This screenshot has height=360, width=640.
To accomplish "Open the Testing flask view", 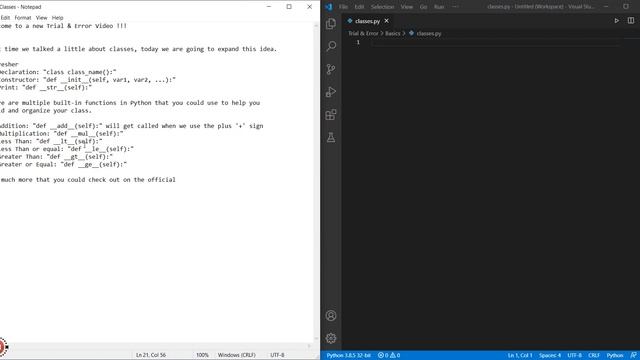I will (331, 138).
